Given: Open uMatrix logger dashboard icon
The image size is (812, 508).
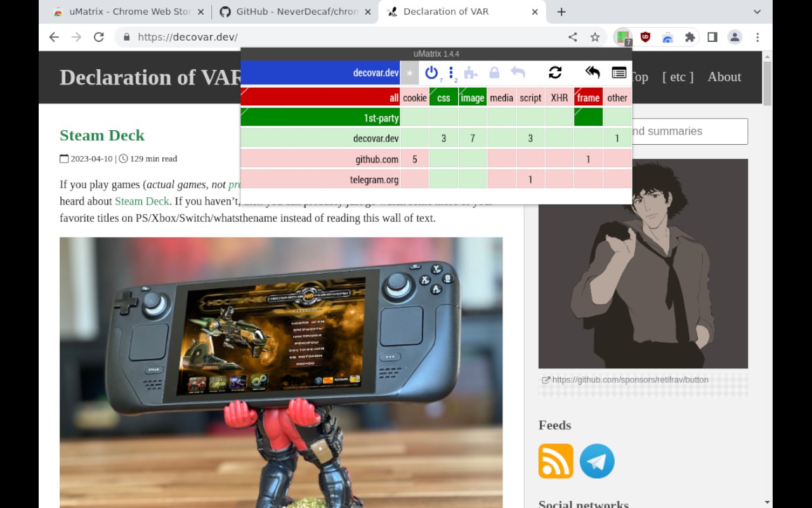Looking at the screenshot, I should coord(619,72).
